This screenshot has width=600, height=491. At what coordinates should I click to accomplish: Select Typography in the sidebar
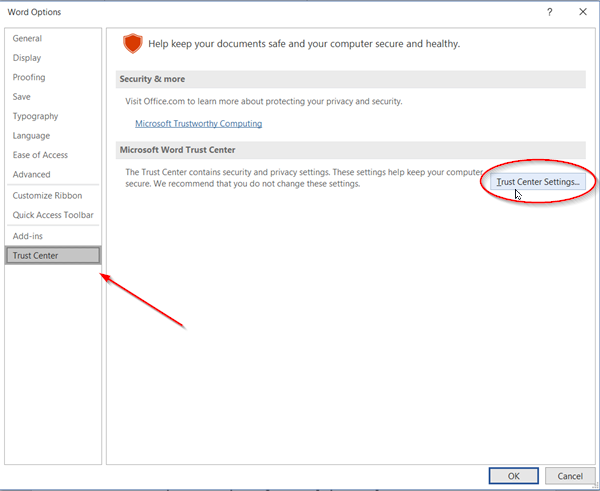35,116
